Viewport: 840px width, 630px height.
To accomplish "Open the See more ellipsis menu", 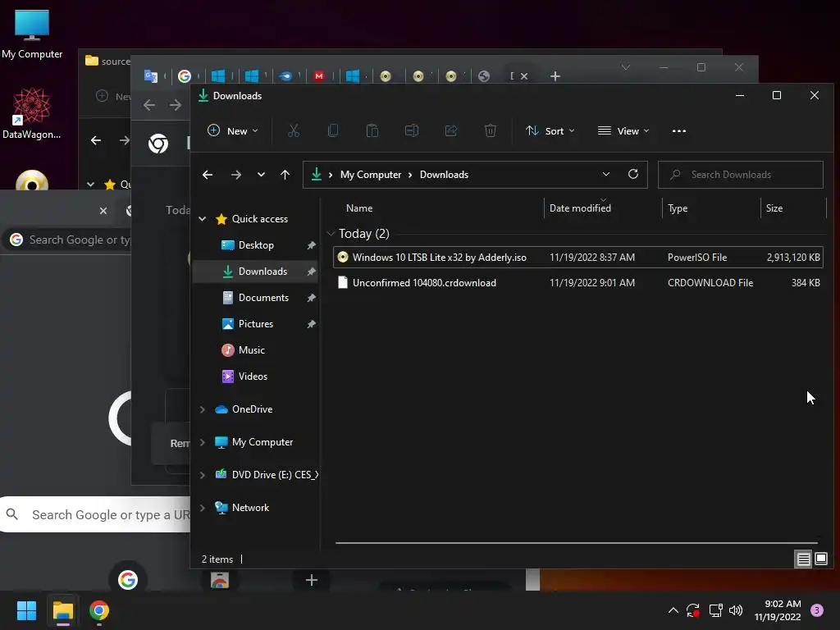I will 678,130.
